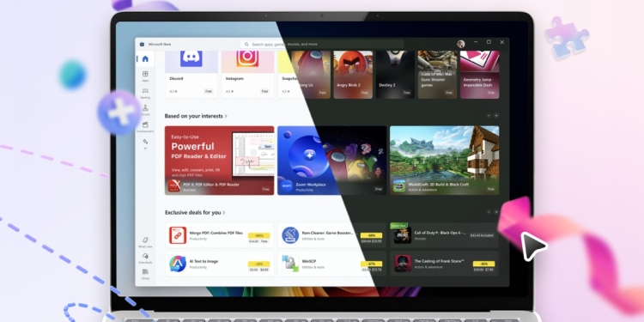Click the 'Discord' app name

[x=176, y=78]
